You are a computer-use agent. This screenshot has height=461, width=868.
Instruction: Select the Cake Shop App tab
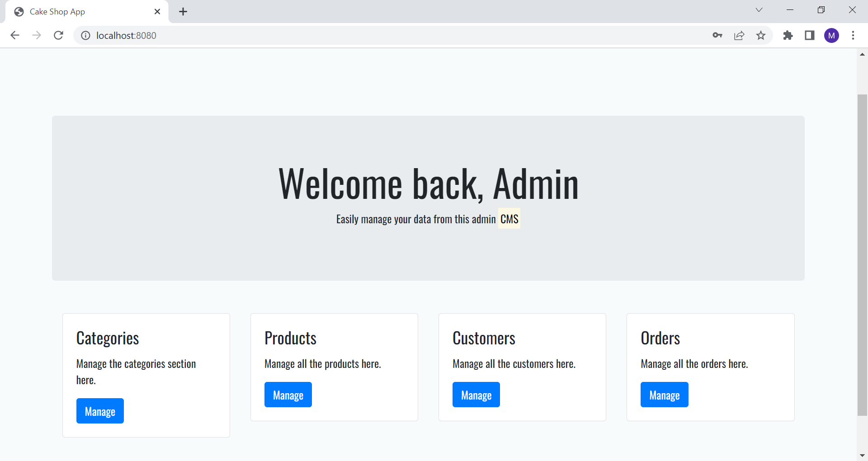(72, 11)
